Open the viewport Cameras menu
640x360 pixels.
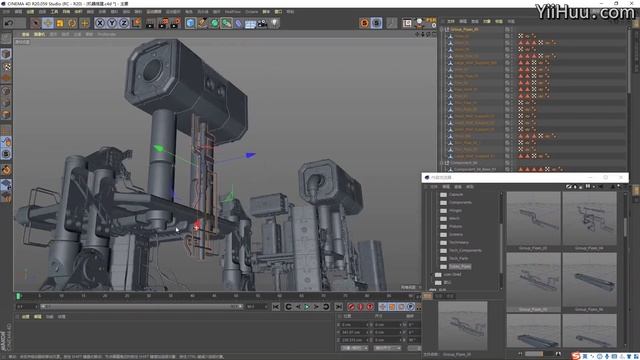(39, 35)
